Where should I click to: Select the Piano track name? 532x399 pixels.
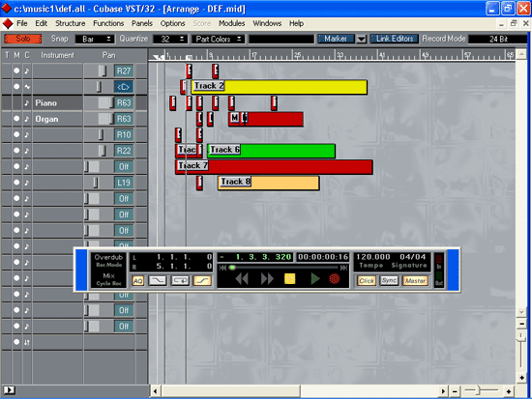point(46,102)
